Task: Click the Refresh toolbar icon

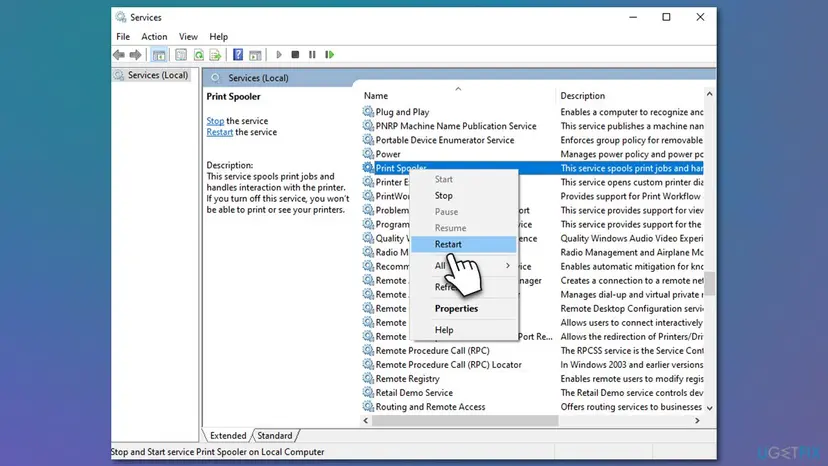Action: click(199, 54)
